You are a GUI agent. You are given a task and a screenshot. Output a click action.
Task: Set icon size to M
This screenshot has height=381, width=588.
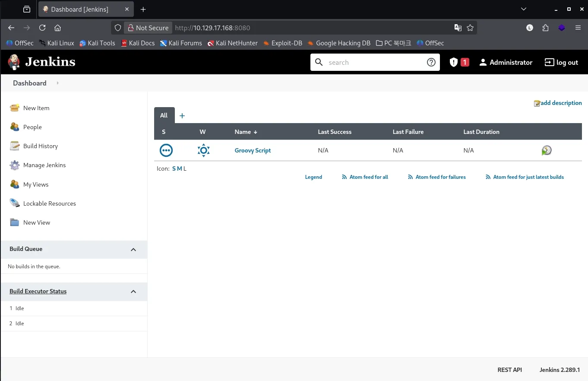180,168
